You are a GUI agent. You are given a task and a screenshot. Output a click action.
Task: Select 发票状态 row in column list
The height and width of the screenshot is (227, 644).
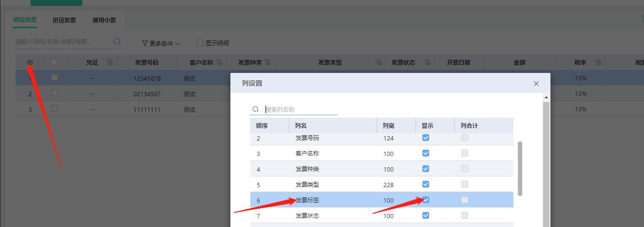click(382, 215)
